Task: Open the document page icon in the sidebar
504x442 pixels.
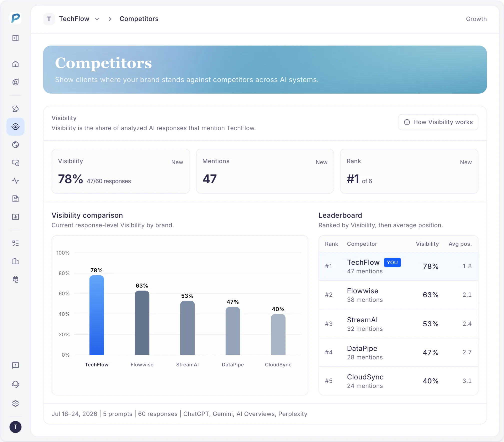Action: 15,199
